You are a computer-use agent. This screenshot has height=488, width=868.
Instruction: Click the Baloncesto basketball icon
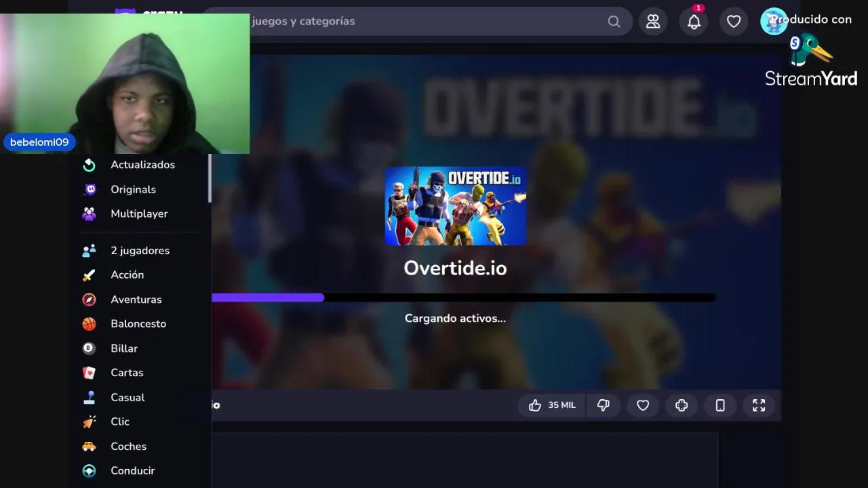(89, 324)
